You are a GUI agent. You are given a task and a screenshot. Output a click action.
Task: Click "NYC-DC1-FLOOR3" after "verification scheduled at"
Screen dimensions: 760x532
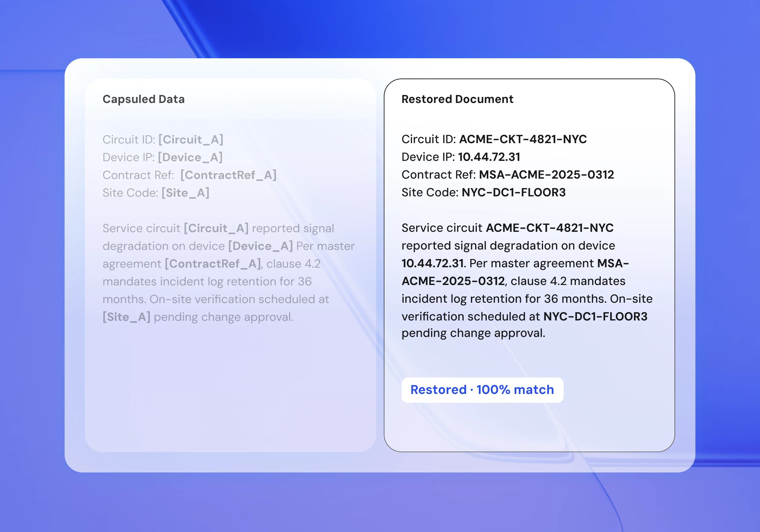[595, 317]
